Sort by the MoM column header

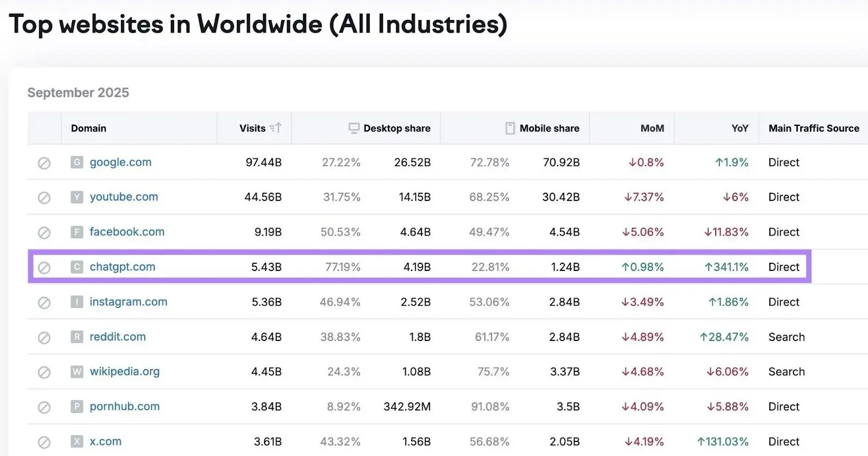(652, 128)
